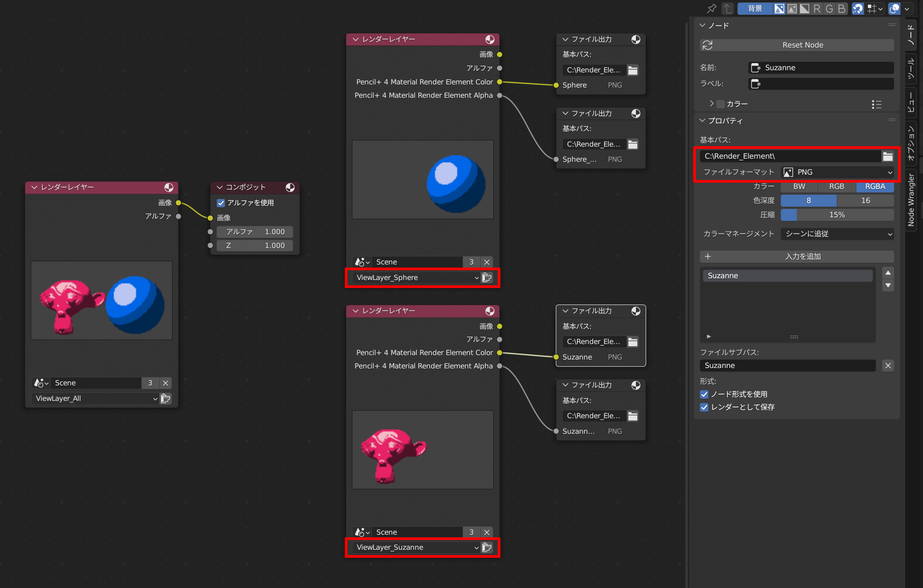Click folder icon in Suzanne file output node
Image resolution: width=923 pixels, height=588 pixels.
click(x=633, y=342)
